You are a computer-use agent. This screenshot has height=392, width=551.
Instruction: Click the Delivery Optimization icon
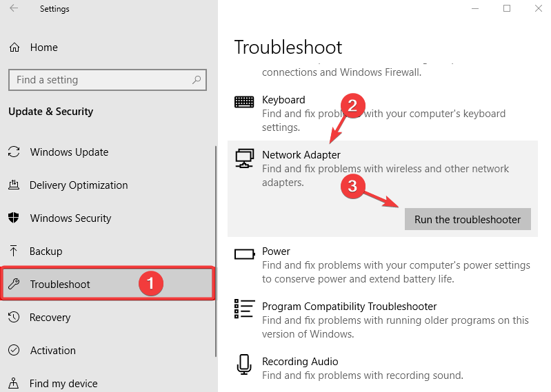[14, 185]
